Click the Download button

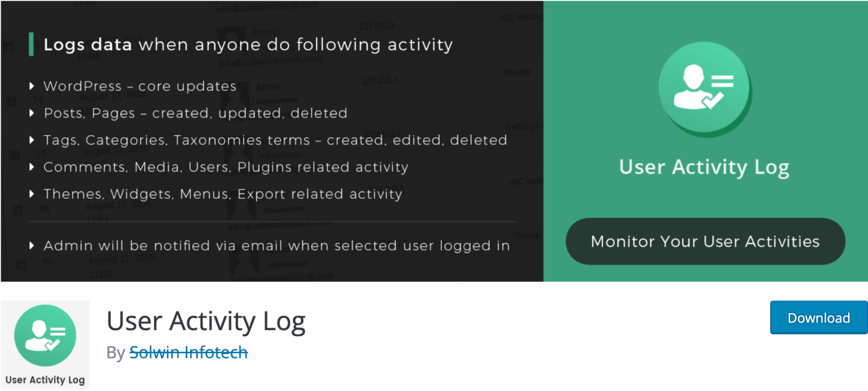[x=818, y=318]
